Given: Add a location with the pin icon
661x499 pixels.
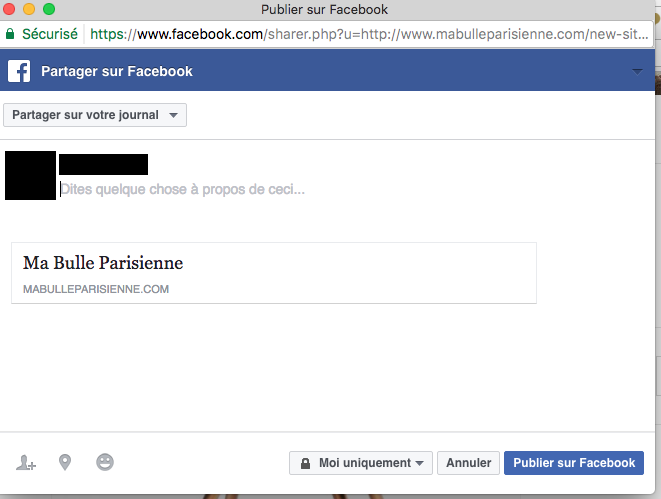Looking at the screenshot, I should (x=64, y=462).
